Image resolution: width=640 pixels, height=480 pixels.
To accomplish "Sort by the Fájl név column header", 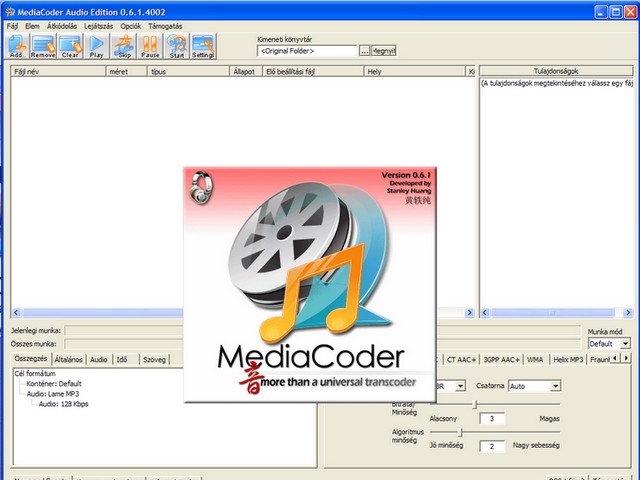I will [x=58, y=71].
